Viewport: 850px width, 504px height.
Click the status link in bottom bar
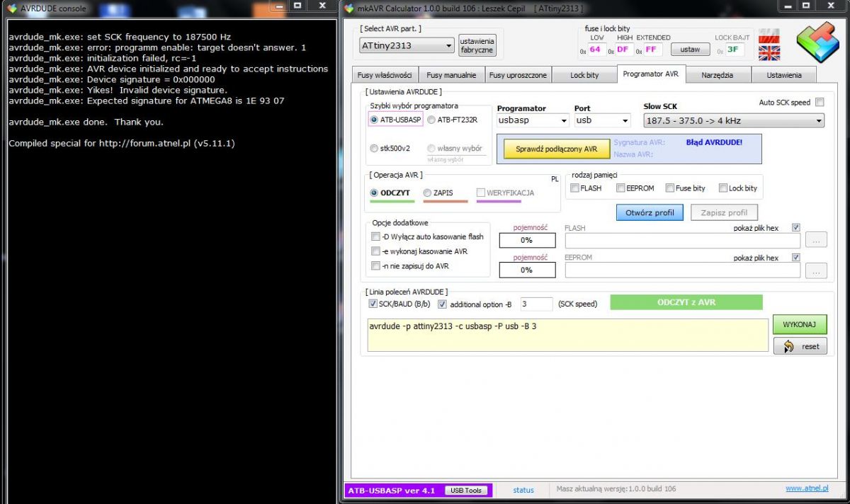(523, 490)
